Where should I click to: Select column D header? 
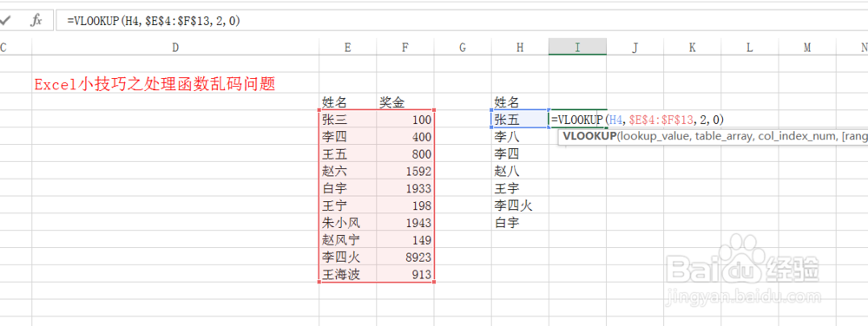(x=175, y=48)
